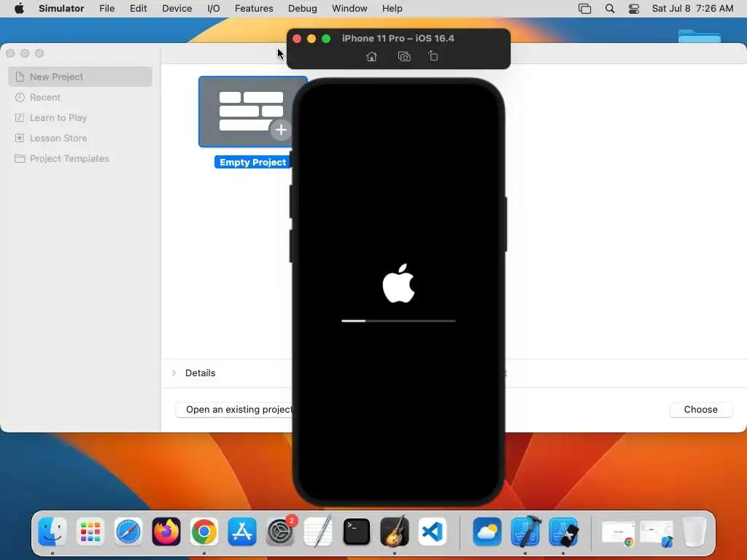Viewport: 747px width, 560px height.
Task: Zoom the Simulator window with green button
Action: coord(326,39)
